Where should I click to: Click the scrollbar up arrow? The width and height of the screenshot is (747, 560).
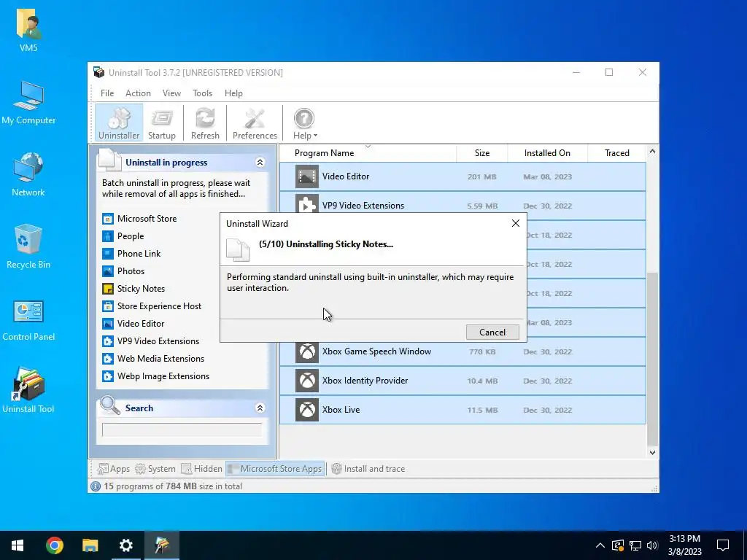coord(652,152)
